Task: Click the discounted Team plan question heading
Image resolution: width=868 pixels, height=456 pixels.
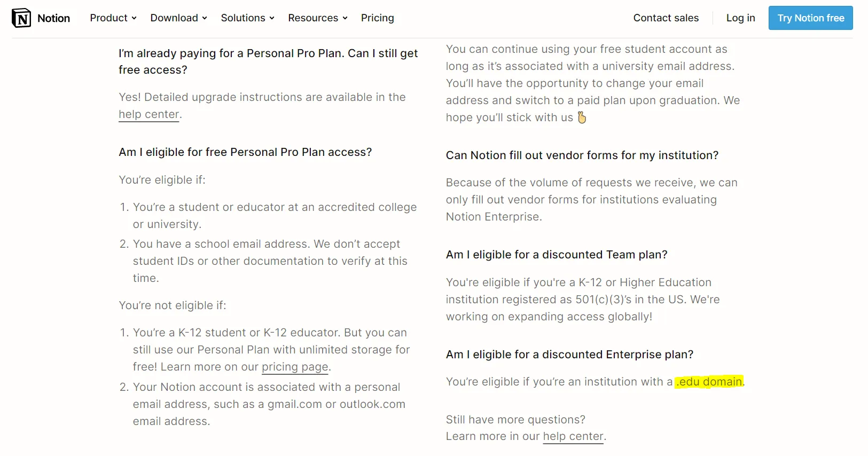Action: [557, 255]
